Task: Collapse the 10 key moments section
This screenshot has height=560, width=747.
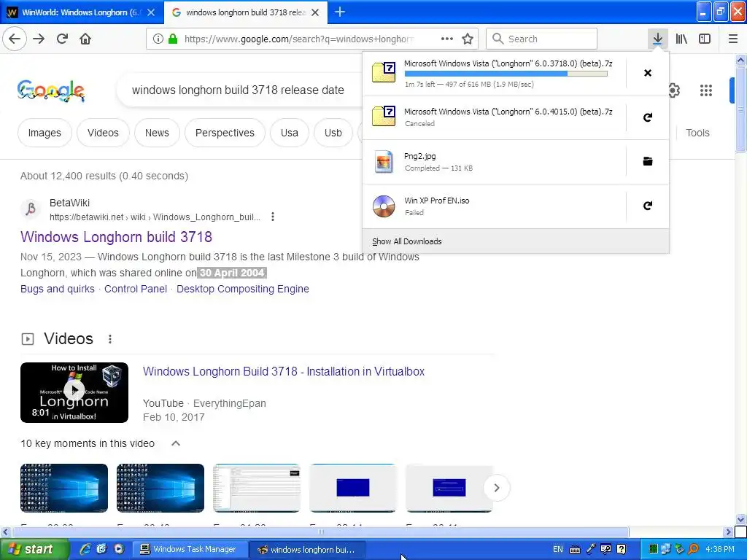Action: (176, 443)
